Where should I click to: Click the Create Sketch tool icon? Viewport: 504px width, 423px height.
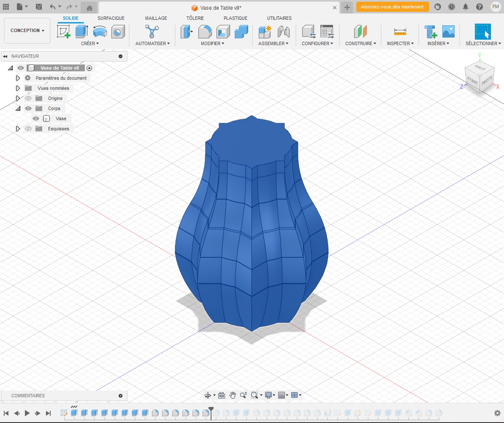pyautogui.click(x=64, y=32)
